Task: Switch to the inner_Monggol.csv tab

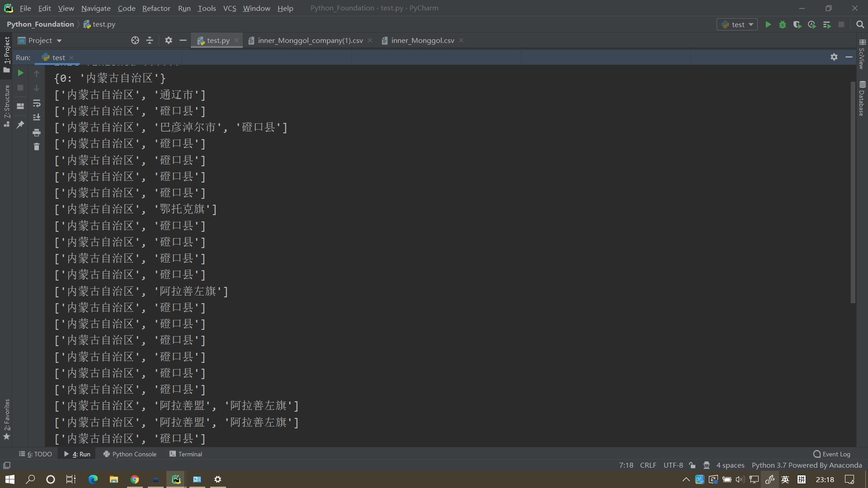Action: [x=421, y=40]
